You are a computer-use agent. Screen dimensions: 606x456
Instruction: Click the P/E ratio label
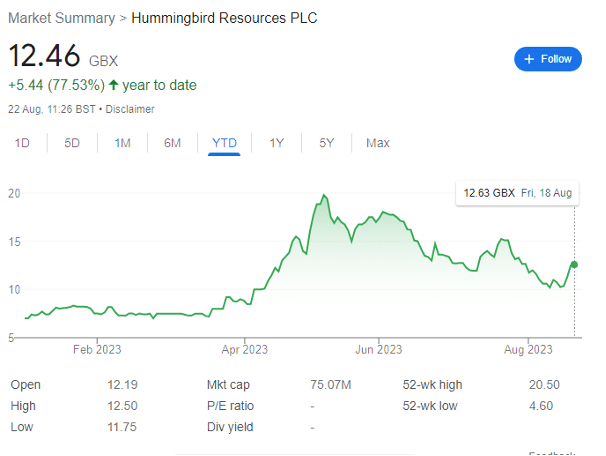pos(230,406)
